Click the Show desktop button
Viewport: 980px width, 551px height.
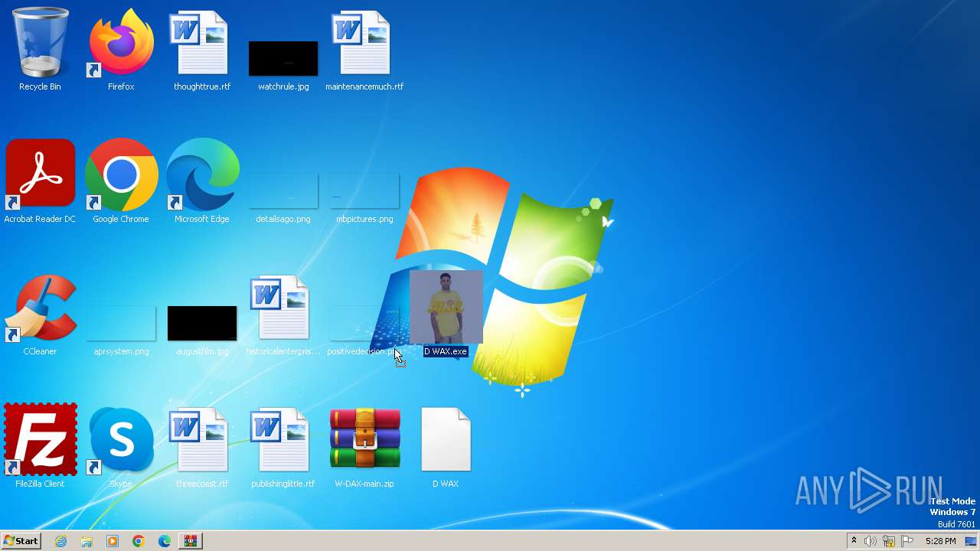coord(972,541)
